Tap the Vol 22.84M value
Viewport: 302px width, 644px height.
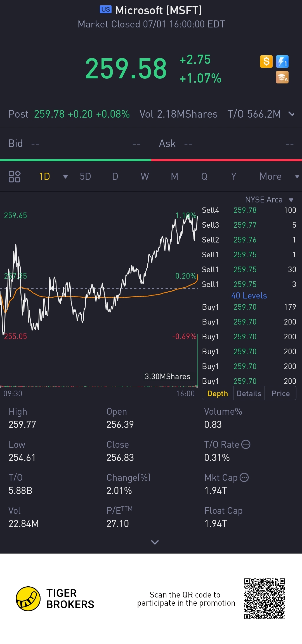(23, 524)
